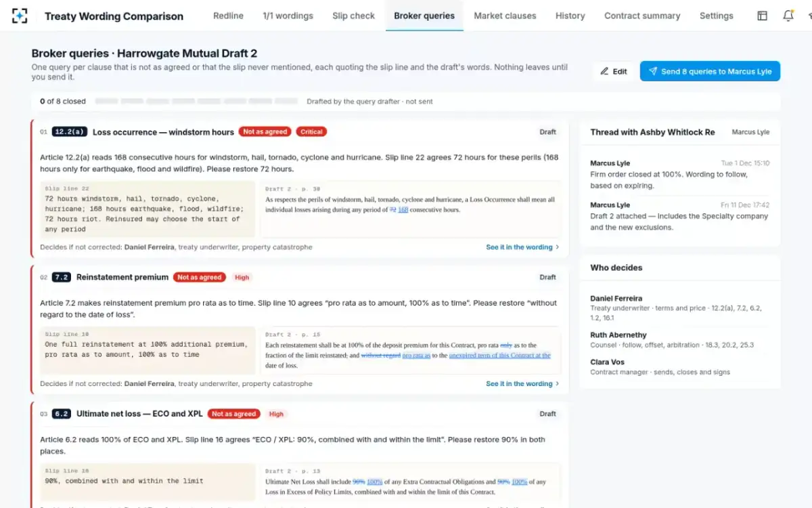Click the '0 of 8 closed' progress bar
The image size is (812, 508).
click(x=196, y=102)
